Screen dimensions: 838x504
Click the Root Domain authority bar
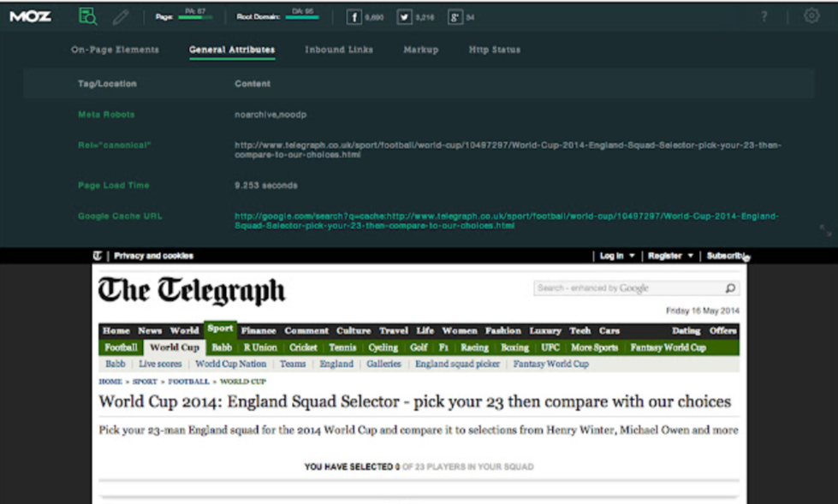[302, 18]
